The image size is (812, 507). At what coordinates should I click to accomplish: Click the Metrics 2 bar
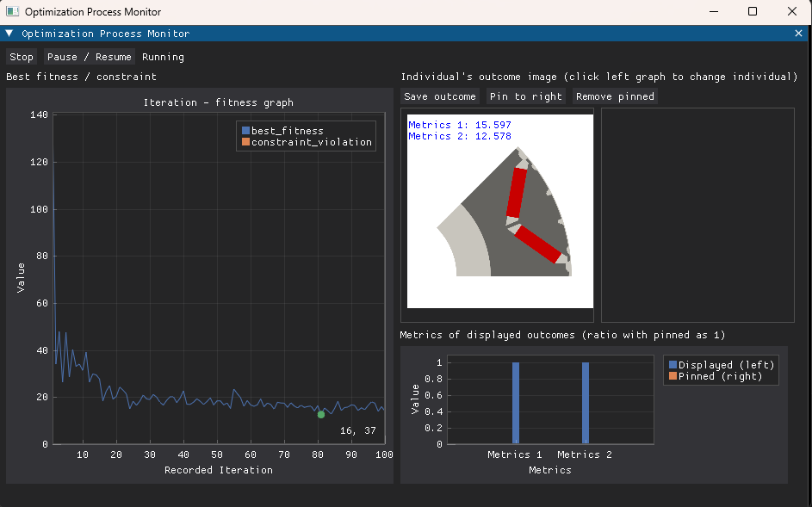pyautogui.click(x=585, y=403)
